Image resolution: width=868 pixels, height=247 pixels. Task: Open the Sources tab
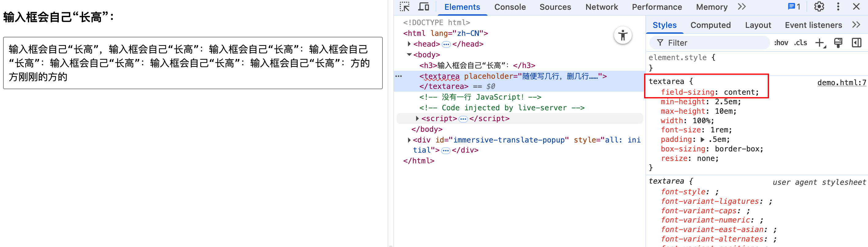pyautogui.click(x=555, y=7)
